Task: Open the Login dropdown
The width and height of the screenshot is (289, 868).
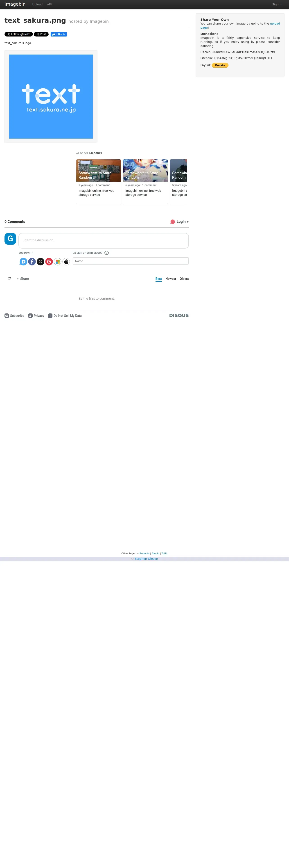Action: coord(183,222)
